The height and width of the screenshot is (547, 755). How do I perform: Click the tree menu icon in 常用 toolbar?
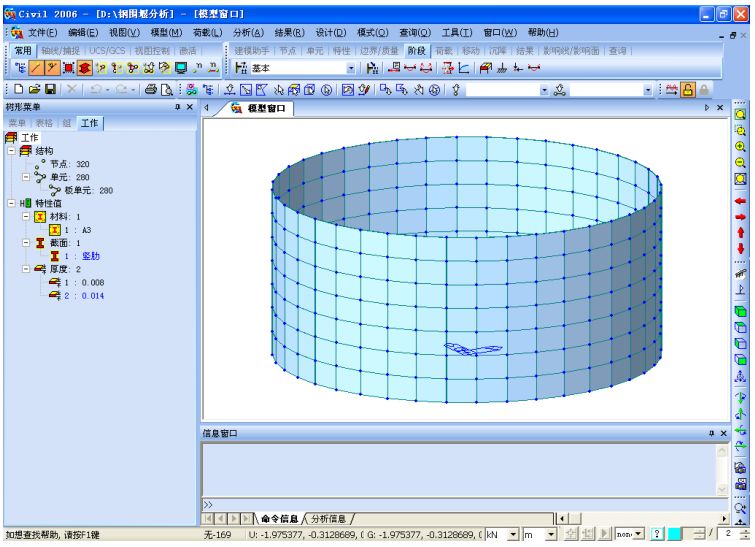coord(20,68)
